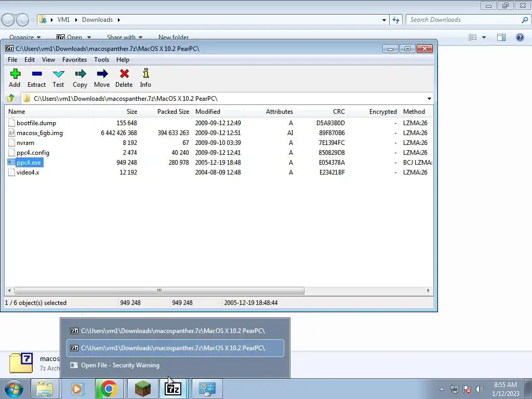Screen dimensions: 532x399
Task: Open Windows Start menu
Action: (14, 389)
